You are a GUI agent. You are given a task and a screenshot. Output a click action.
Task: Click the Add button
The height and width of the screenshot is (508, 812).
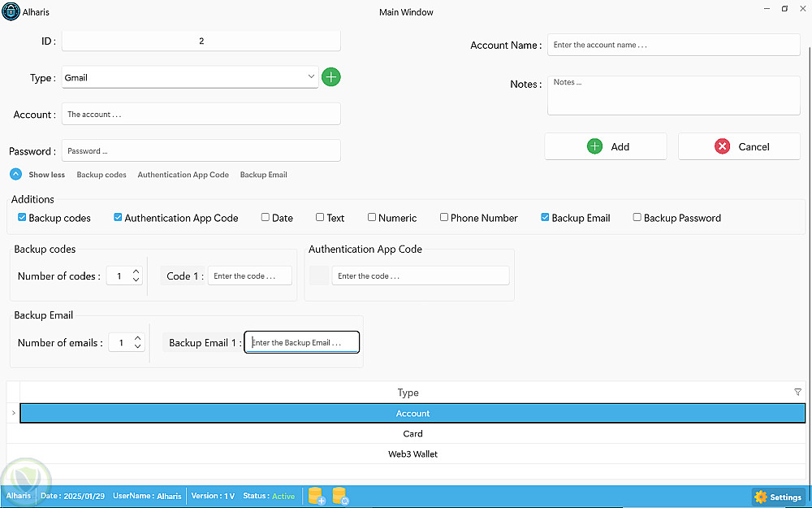click(x=606, y=146)
